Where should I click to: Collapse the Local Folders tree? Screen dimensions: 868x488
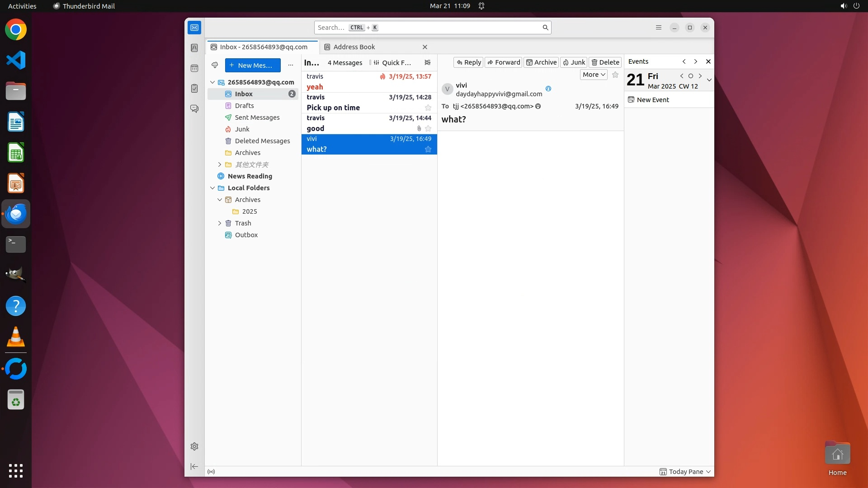pos(212,188)
